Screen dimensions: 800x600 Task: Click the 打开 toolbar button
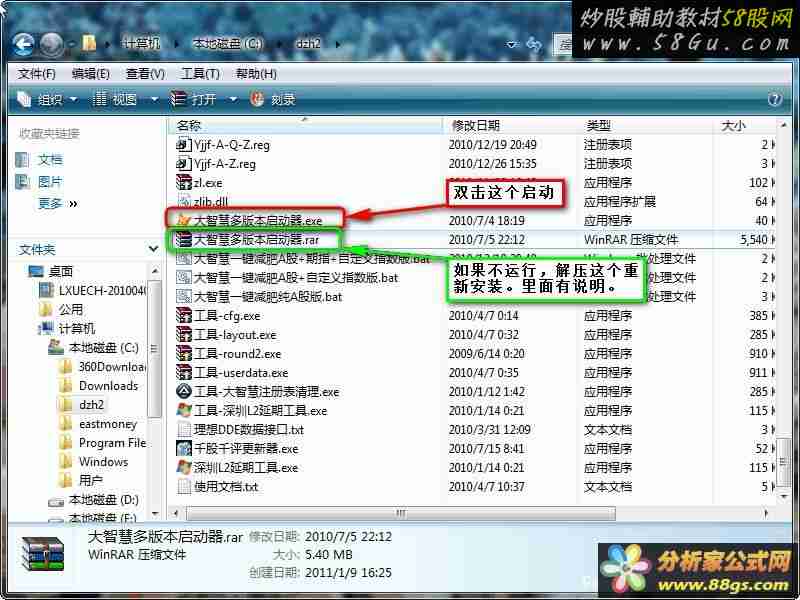coord(194,99)
